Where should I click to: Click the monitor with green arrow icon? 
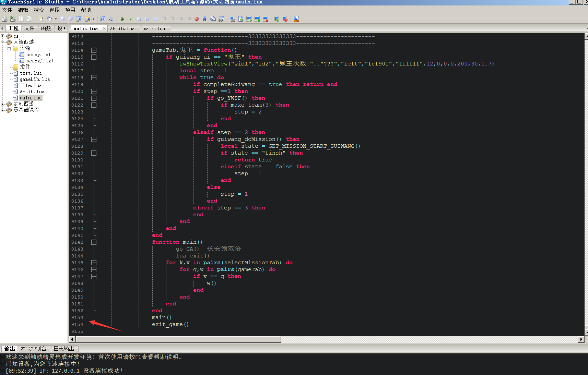point(249,19)
